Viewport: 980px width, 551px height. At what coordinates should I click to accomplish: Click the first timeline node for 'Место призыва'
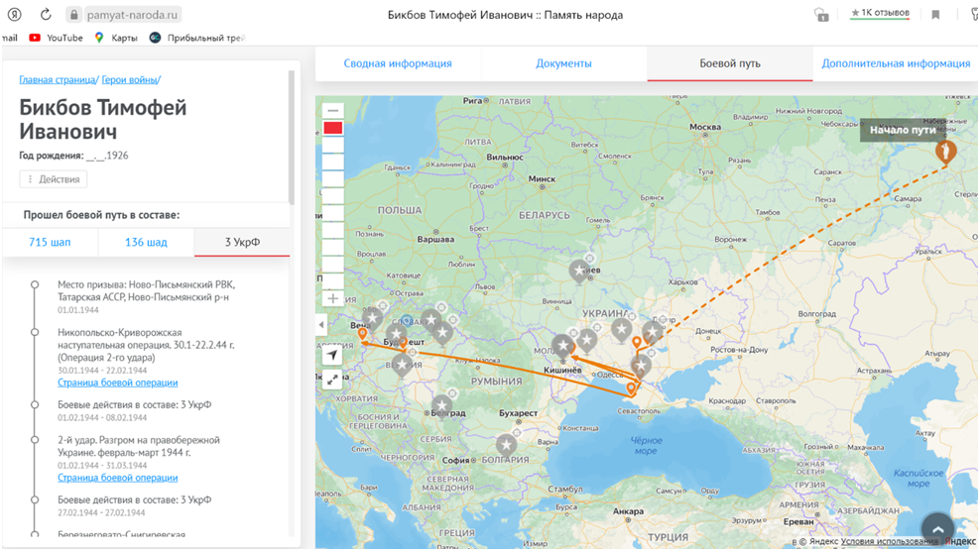pyautogui.click(x=35, y=285)
